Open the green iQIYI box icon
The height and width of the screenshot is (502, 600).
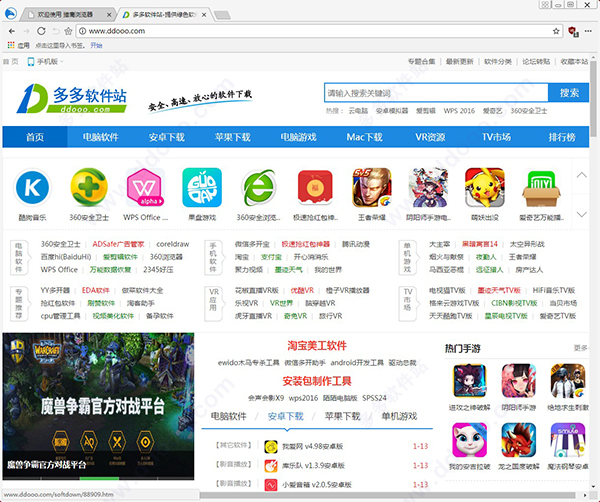click(x=541, y=189)
